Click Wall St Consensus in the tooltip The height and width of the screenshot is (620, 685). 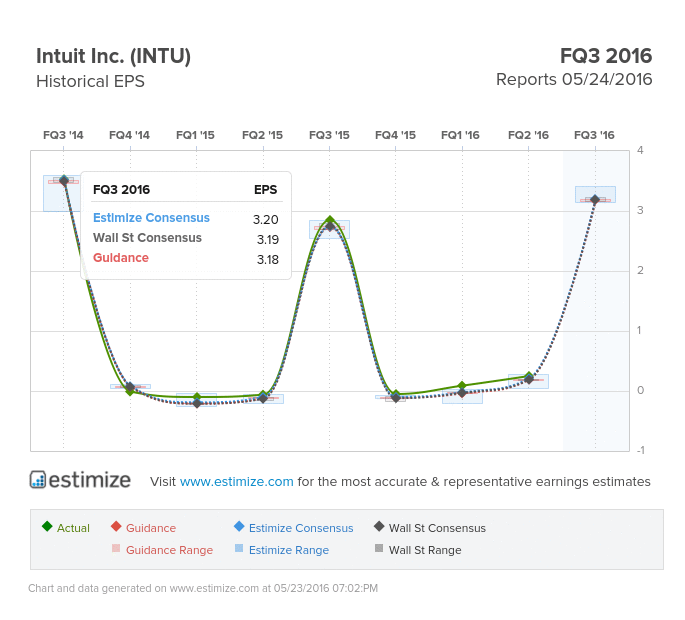tap(147, 238)
